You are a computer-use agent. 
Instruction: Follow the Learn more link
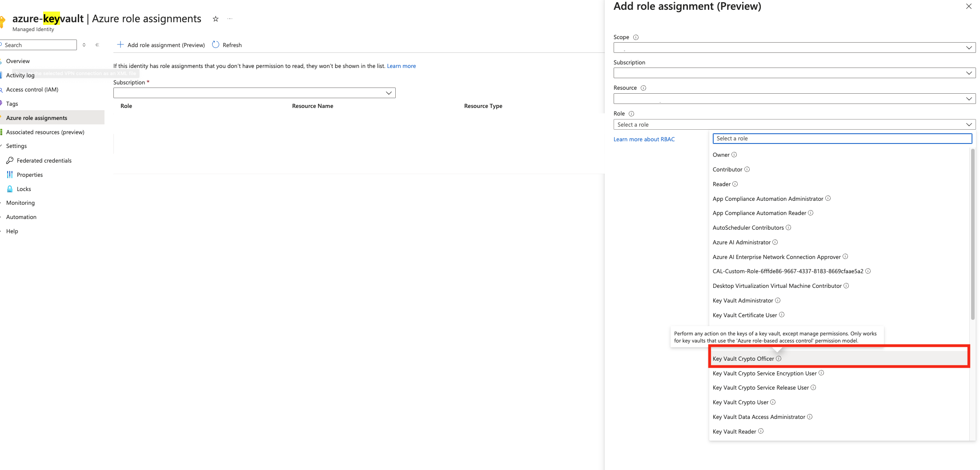point(402,66)
